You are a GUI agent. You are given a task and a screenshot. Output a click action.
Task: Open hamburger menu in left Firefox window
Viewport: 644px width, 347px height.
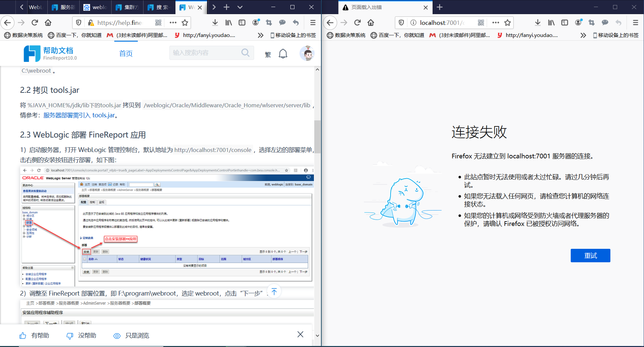coord(313,23)
